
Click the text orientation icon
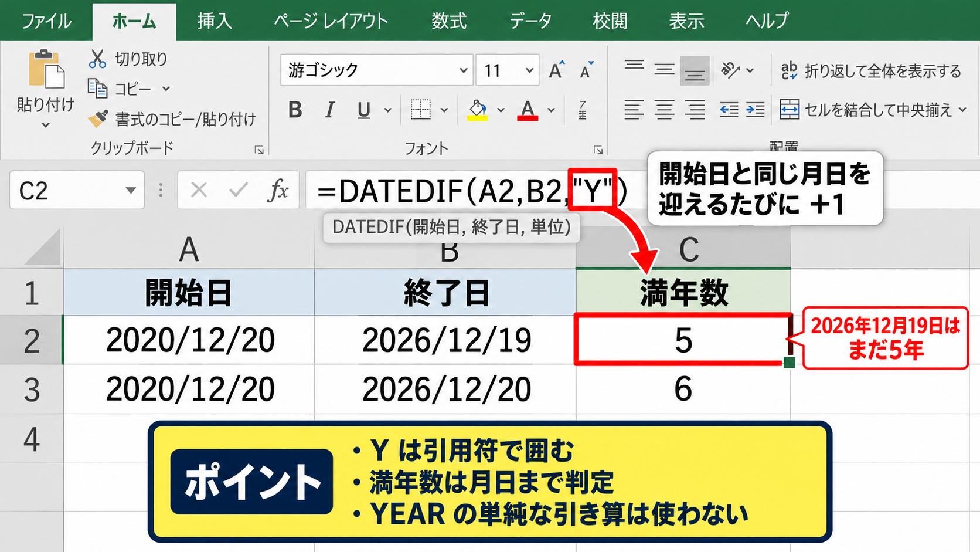730,70
